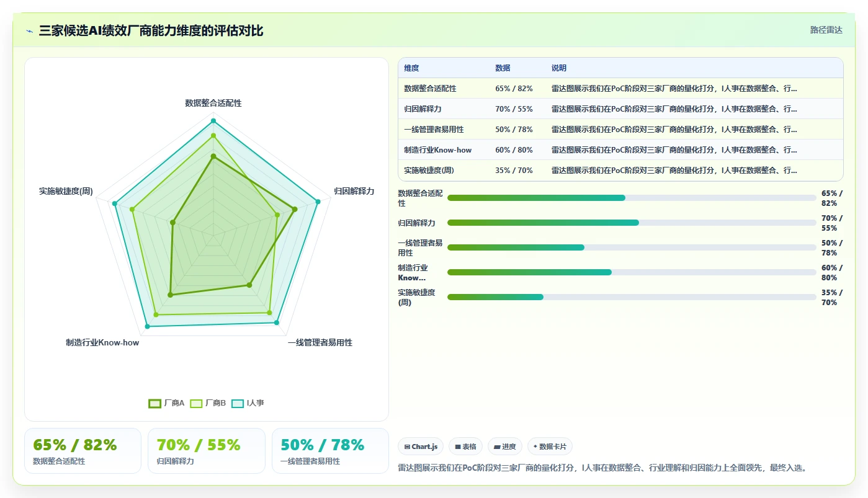The height and width of the screenshot is (498, 868).
Task: Toggle the 厂商A legend swatch
Action: click(154, 404)
